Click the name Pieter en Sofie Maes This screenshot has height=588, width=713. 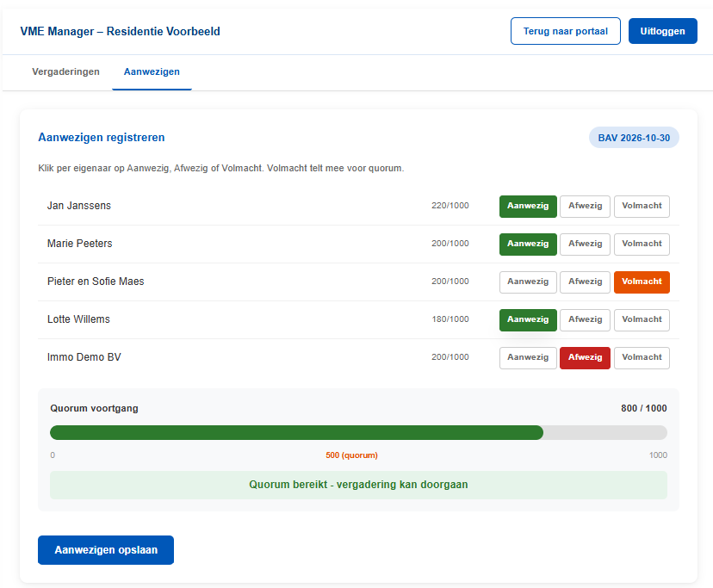pyautogui.click(x=96, y=282)
